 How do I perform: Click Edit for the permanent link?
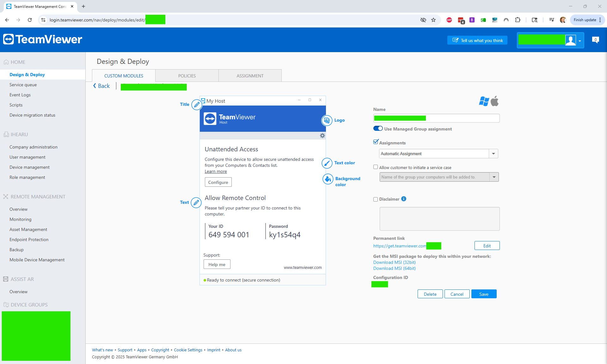coord(487,246)
